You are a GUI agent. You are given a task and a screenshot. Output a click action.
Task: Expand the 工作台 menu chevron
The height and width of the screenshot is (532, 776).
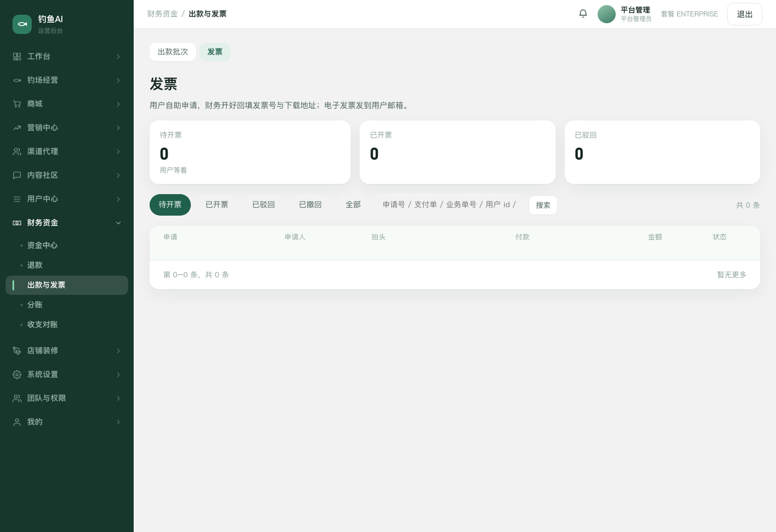[x=118, y=57]
